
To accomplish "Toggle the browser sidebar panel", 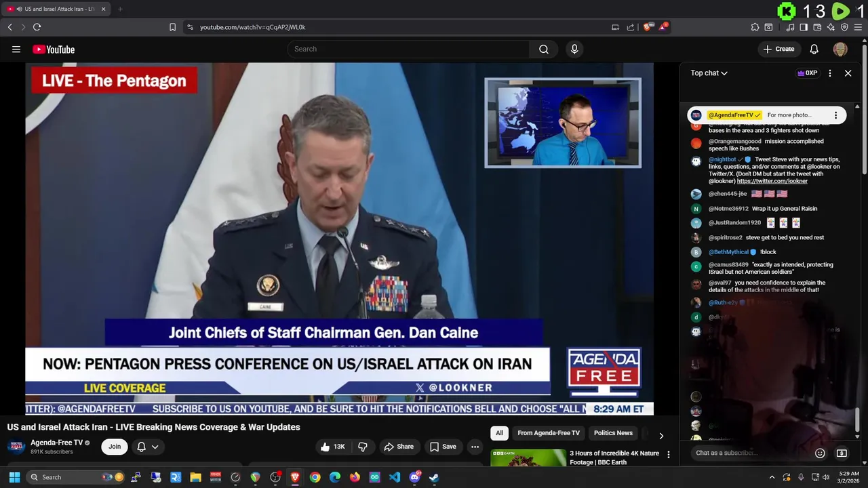I will tap(804, 27).
